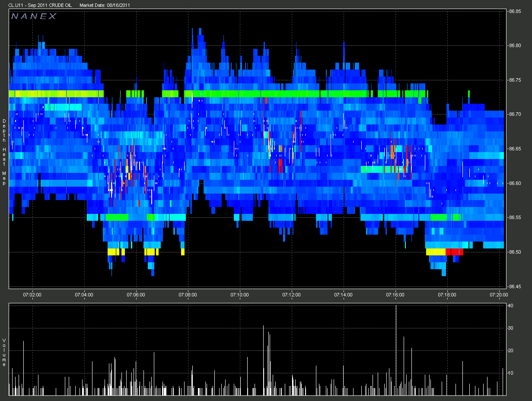This screenshot has height=401, width=532.
Task: Select the 07:06:00 time axis label
Action: pos(136,295)
